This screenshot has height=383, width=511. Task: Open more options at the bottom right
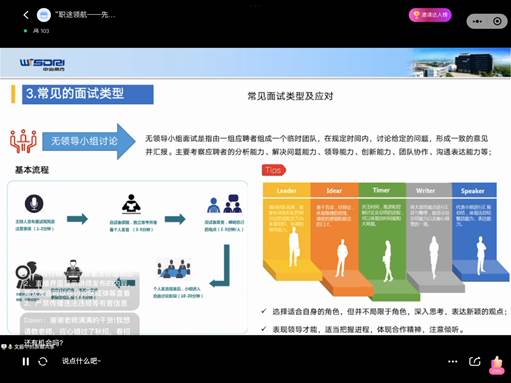(x=453, y=362)
